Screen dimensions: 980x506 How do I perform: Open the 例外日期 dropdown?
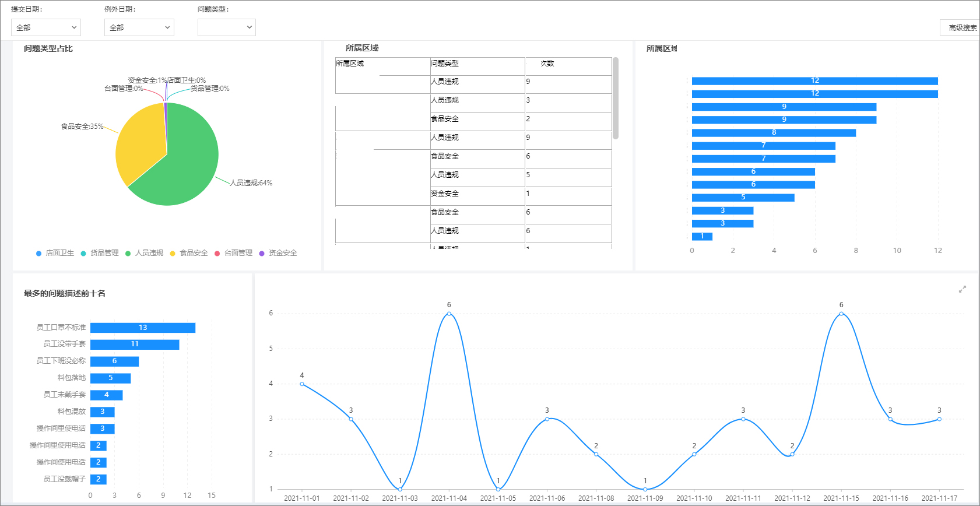(139, 27)
